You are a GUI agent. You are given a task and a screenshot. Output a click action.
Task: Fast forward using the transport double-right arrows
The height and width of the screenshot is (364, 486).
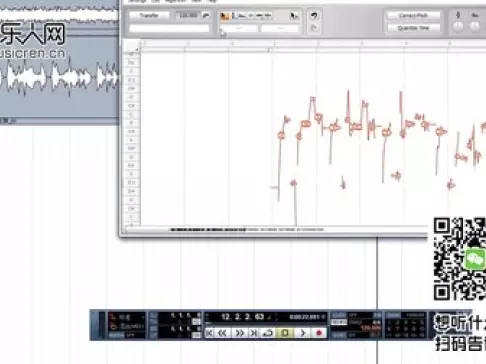pos(239,333)
